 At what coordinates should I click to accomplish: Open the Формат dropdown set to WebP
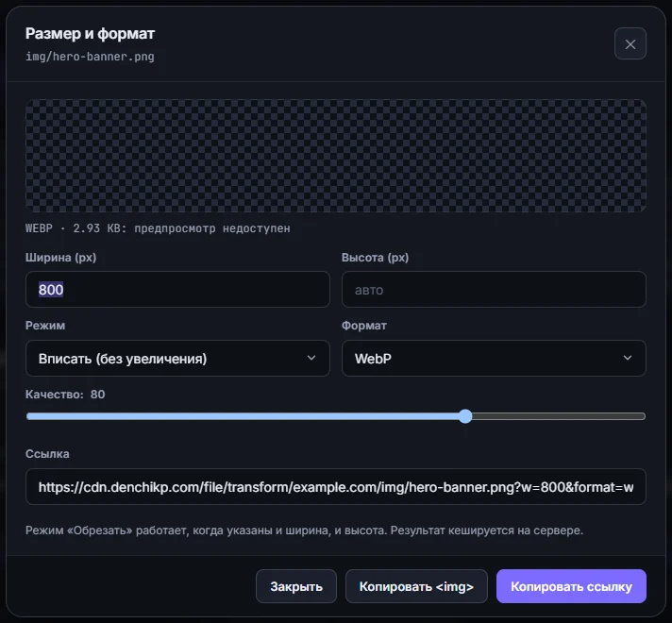[x=494, y=358]
